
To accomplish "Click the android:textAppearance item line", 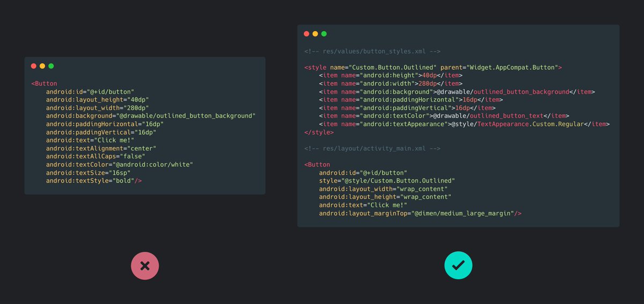I will tap(464, 124).
